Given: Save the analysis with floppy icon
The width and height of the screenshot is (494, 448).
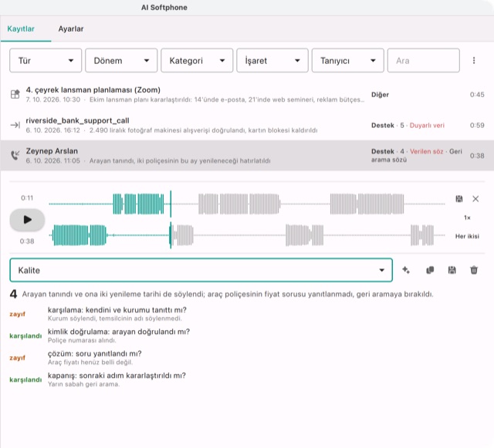Looking at the screenshot, I should (x=452, y=270).
